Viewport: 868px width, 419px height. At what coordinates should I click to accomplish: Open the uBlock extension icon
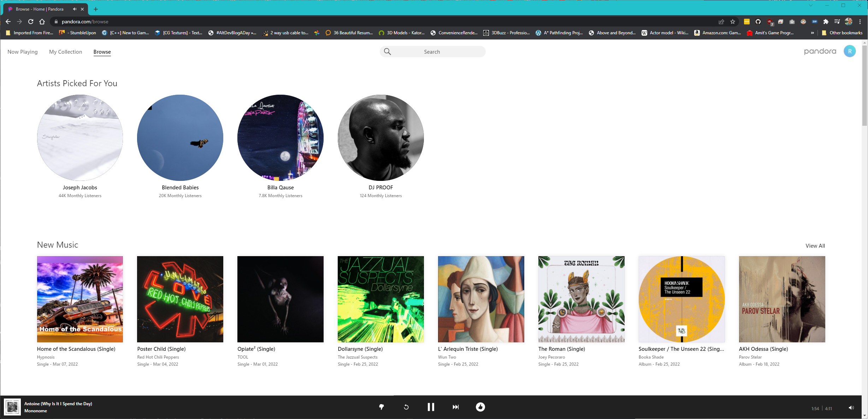point(770,22)
